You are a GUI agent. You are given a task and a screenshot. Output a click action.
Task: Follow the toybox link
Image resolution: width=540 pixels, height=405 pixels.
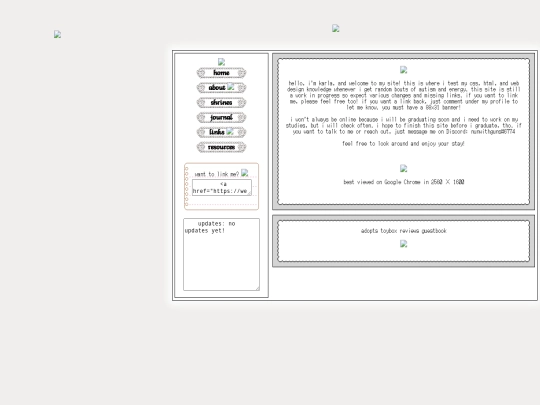tap(389, 231)
